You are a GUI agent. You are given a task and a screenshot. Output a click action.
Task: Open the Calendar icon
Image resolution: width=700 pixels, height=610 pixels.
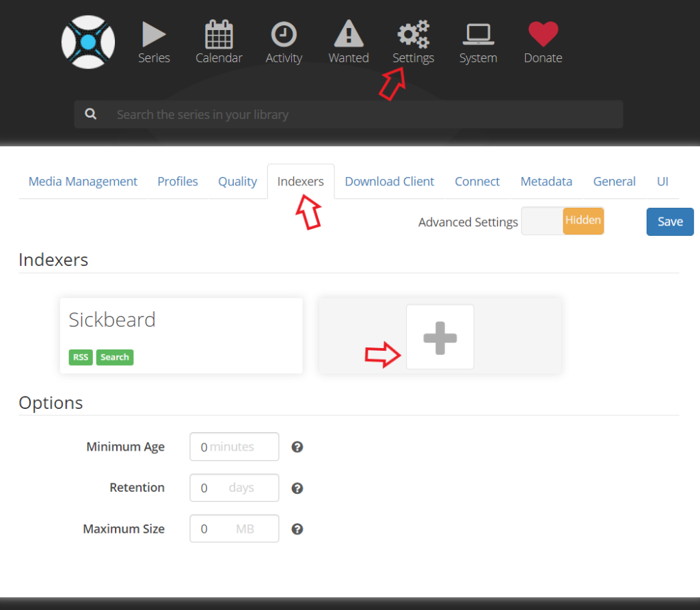(219, 34)
